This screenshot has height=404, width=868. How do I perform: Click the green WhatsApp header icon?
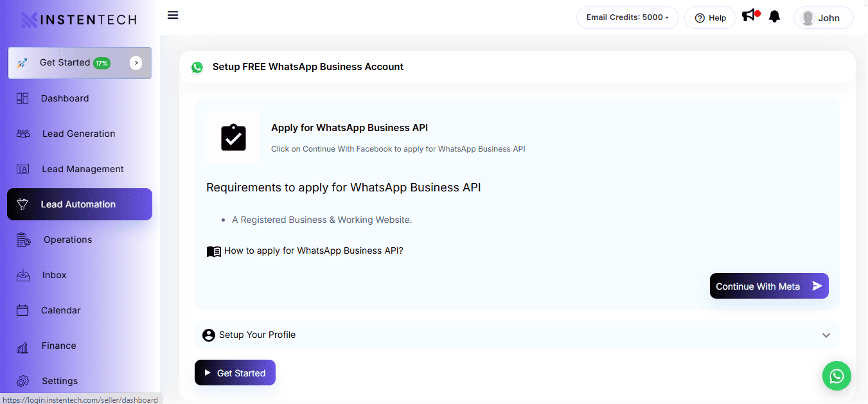coord(197,67)
